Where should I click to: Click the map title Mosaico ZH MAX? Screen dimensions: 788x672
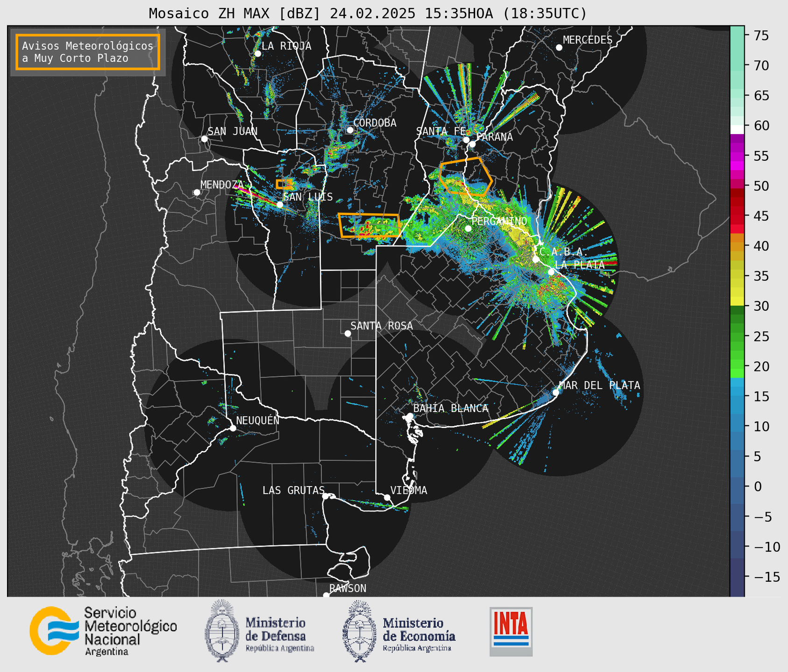[368, 13]
